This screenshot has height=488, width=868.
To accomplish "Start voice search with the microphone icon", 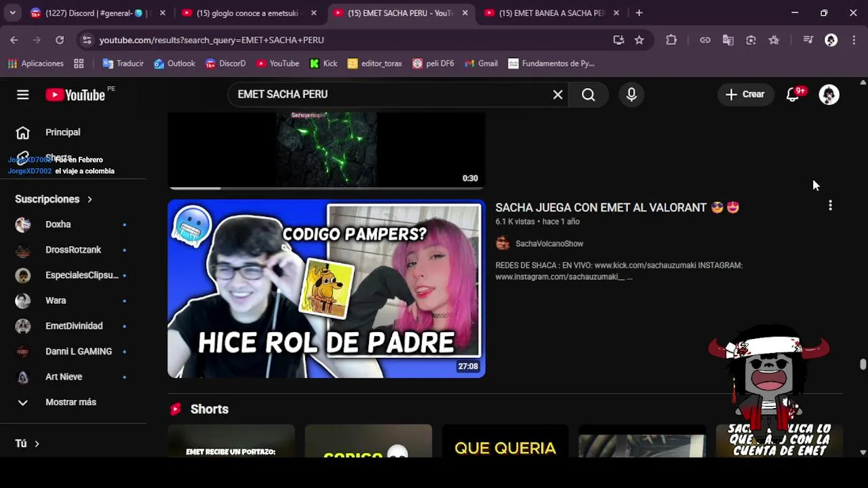I will (631, 95).
